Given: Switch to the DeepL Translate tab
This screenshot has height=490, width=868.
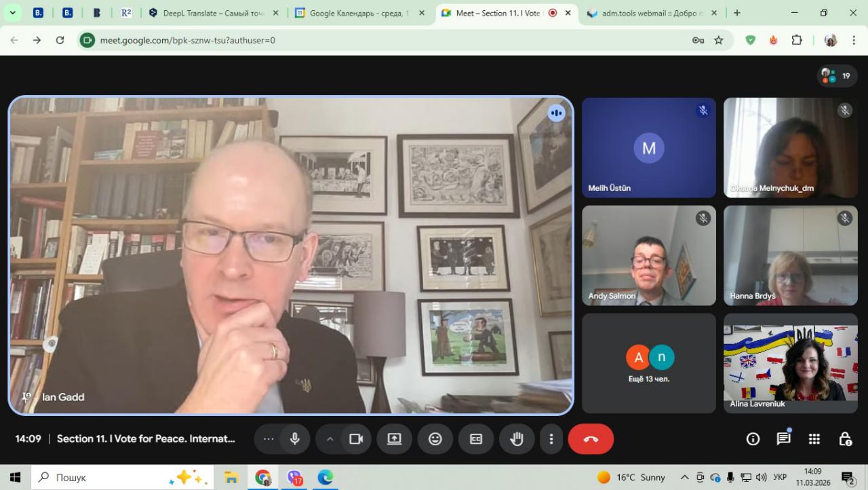Looking at the screenshot, I should pyautogui.click(x=210, y=13).
